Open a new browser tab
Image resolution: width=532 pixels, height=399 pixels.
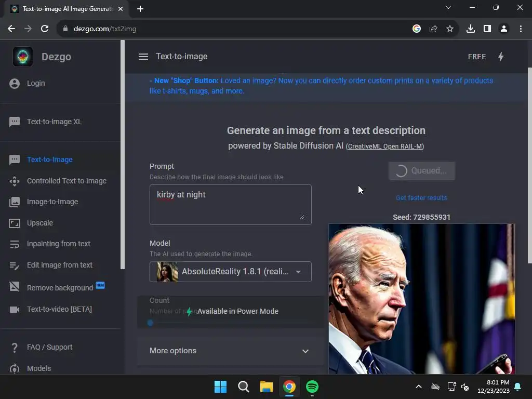click(140, 9)
